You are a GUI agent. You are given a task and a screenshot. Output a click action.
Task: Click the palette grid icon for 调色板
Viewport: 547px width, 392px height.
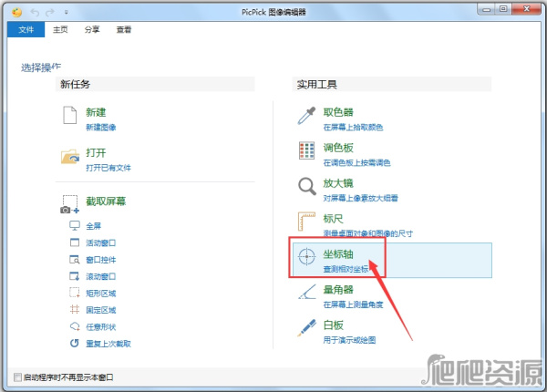[306, 150]
